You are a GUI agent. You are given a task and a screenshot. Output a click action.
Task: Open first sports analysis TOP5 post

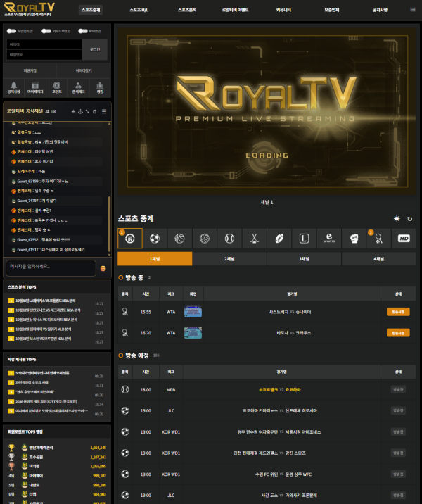[x=45, y=301]
